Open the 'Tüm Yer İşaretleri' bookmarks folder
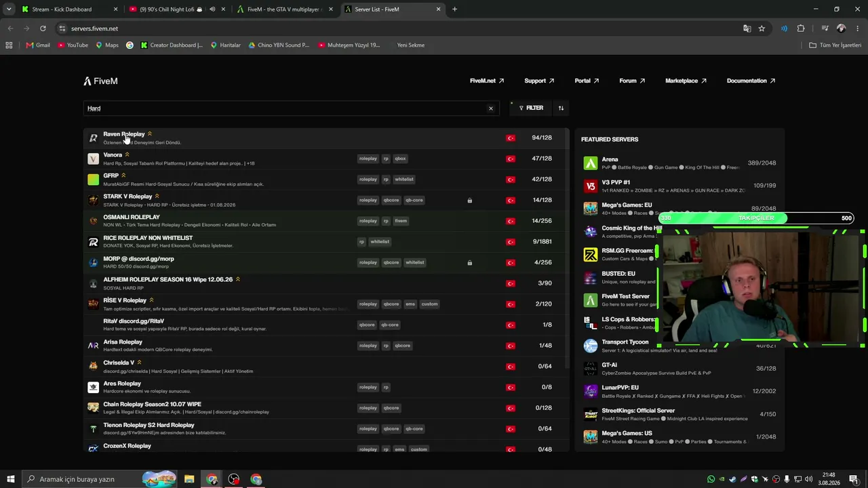The height and width of the screenshot is (488, 868). click(x=835, y=45)
